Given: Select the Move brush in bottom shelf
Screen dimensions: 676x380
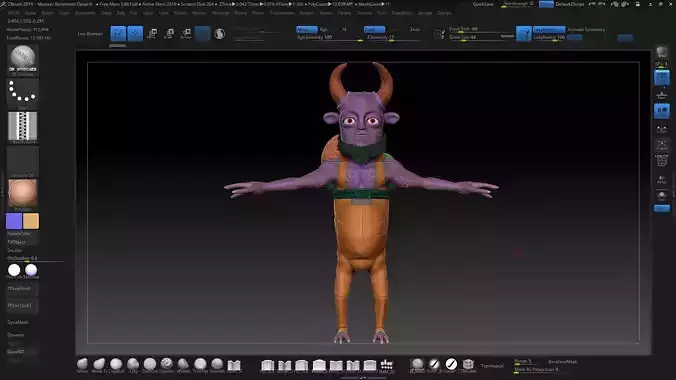Looking at the screenshot, I should (x=82, y=365).
